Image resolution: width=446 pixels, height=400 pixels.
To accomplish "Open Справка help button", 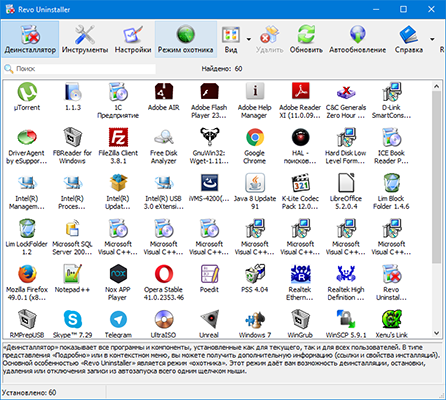I will click(x=409, y=39).
